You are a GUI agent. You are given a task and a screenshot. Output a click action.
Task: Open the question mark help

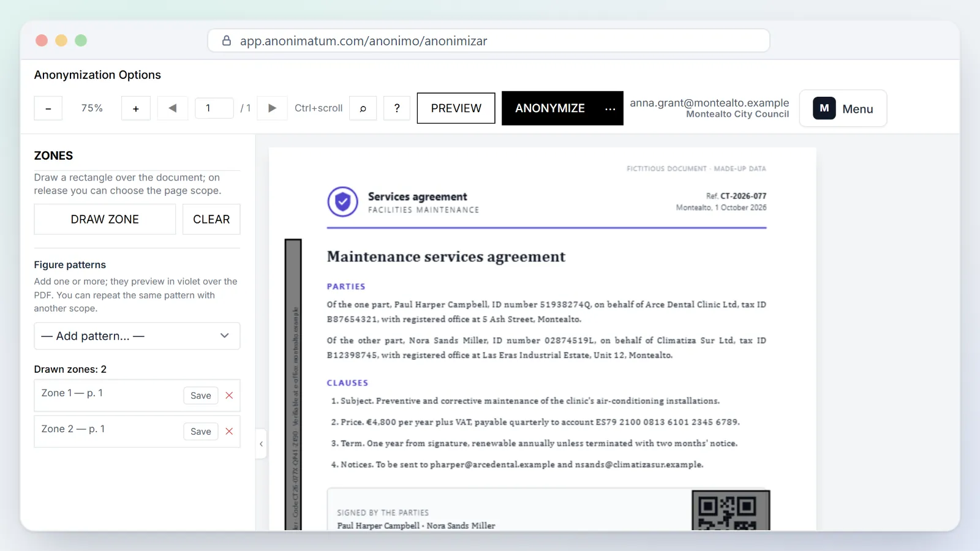[397, 108]
